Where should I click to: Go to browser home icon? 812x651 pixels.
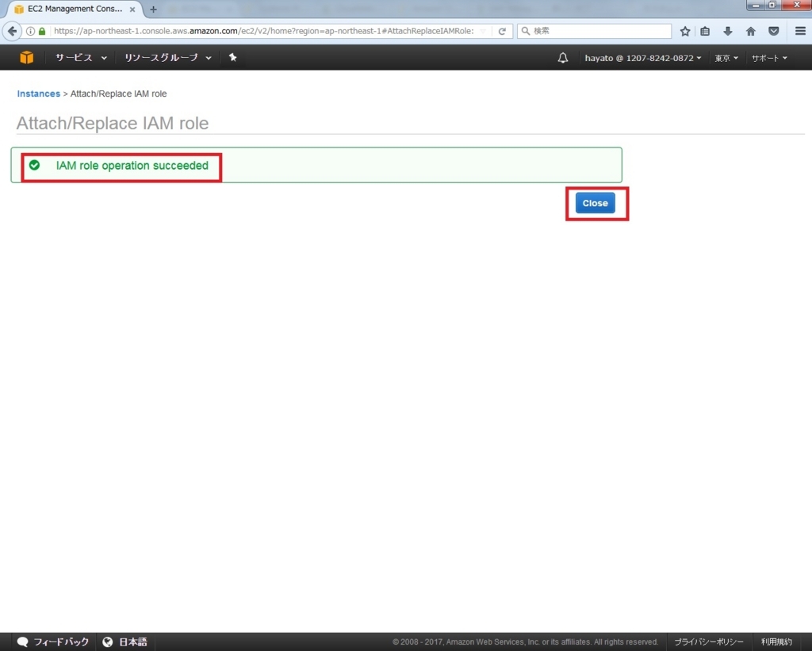750,31
